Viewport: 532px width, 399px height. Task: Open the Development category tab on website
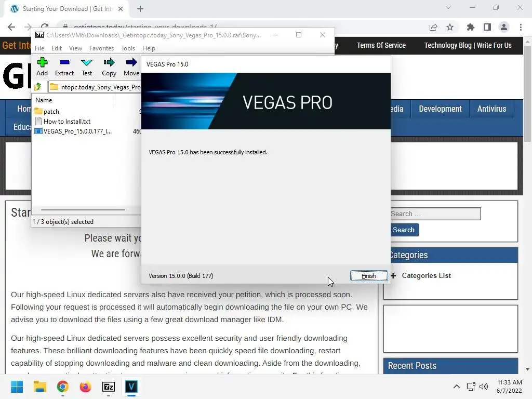(440, 109)
